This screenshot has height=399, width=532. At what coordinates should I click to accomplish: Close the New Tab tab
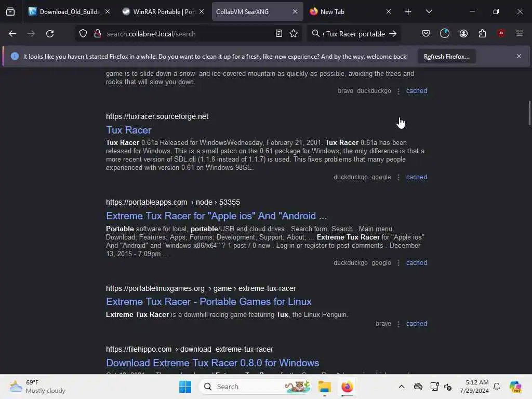389,11
